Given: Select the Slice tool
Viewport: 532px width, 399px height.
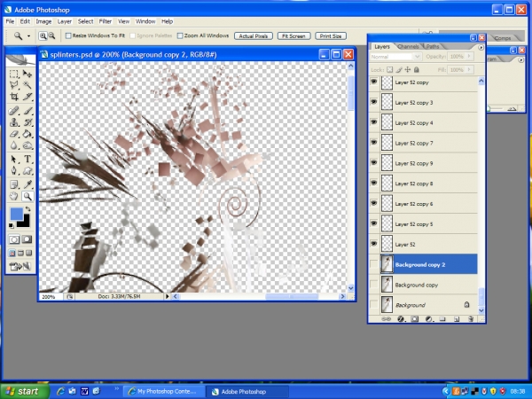Looking at the screenshot, I should (x=27, y=97).
